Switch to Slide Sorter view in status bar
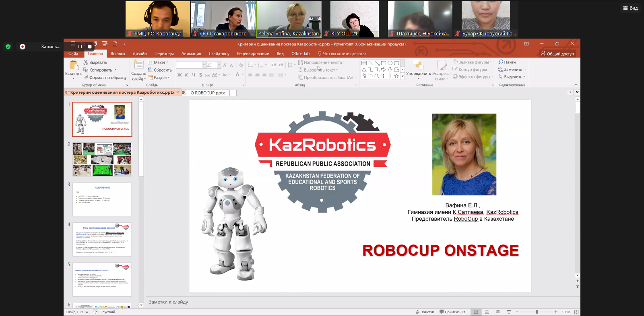Screen dimensions: 644x316 (487, 312)
